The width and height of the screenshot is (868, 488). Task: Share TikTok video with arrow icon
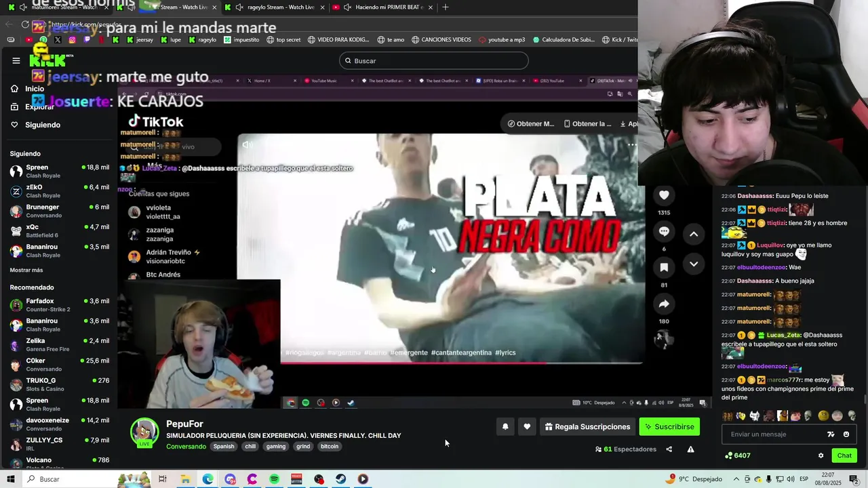[x=664, y=304]
